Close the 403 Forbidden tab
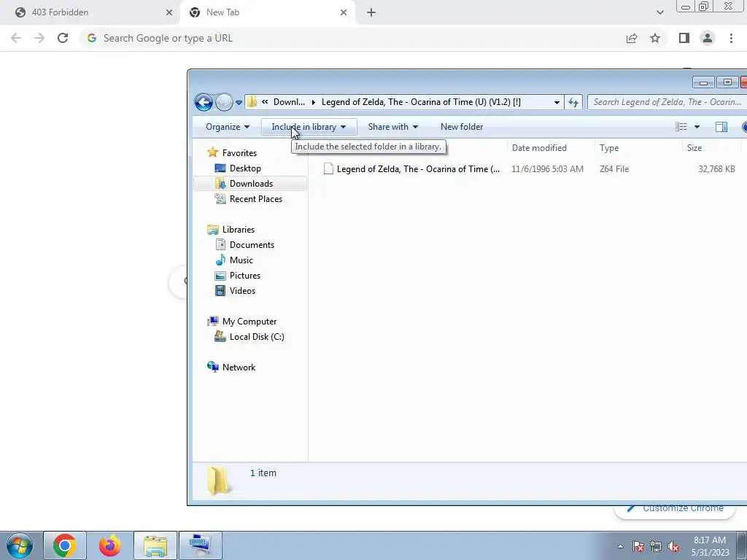 169,12
